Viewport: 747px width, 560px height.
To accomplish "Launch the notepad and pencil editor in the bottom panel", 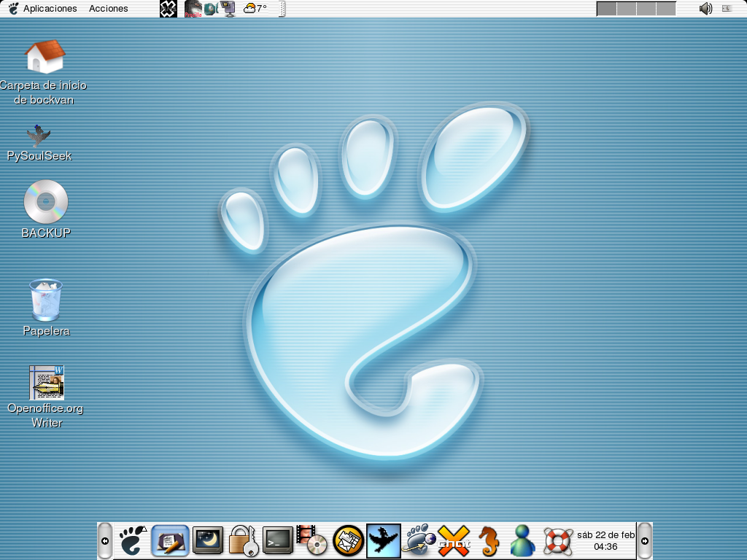I will pos(170,541).
